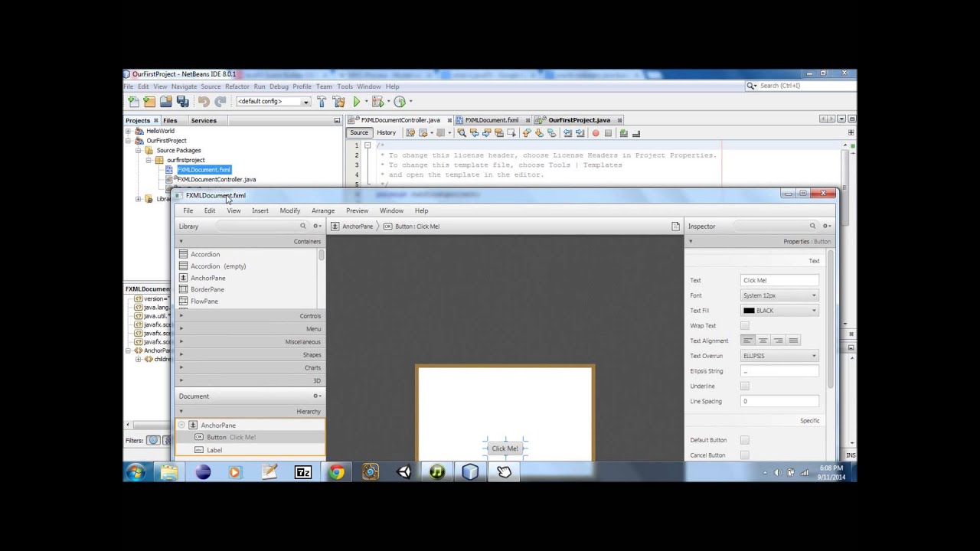
Task: Expand the Charts section in Library
Action: (x=250, y=368)
